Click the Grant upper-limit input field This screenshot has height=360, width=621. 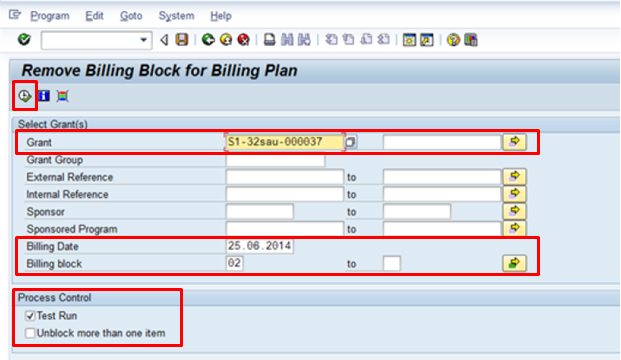(442, 142)
